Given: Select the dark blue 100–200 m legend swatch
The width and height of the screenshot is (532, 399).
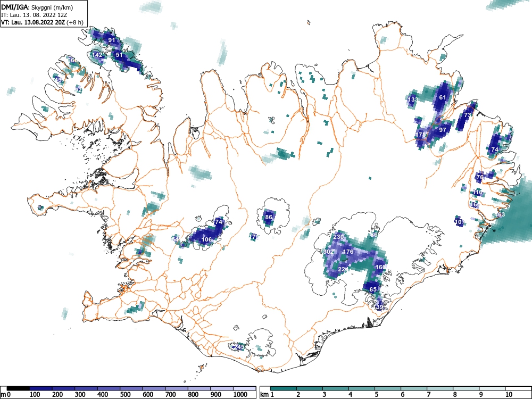Looking at the screenshot, I should 41,388.
